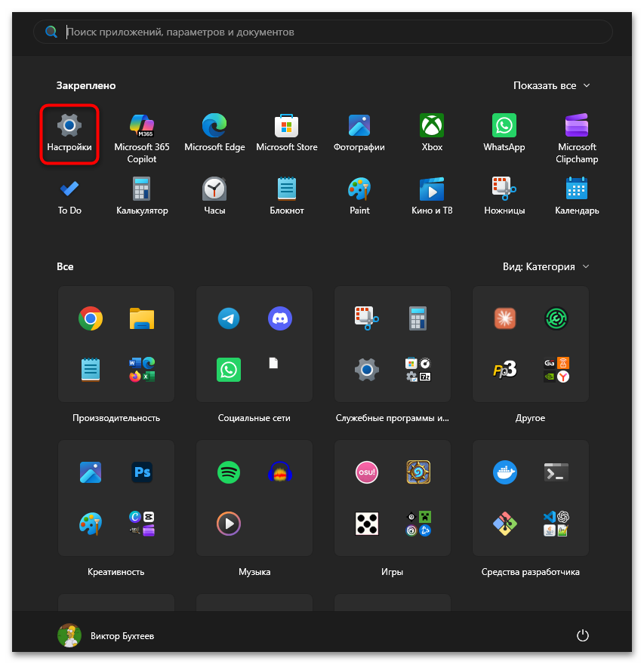Open Calculator in Служебные программы category
The width and height of the screenshot is (644, 664).
click(x=418, y=318)
